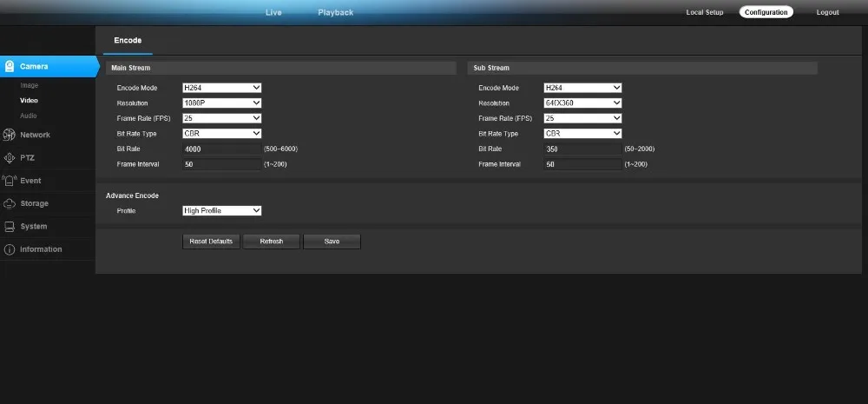Open Local Setup page
This screenshot has width=868, height=404.
pos(705,12)
